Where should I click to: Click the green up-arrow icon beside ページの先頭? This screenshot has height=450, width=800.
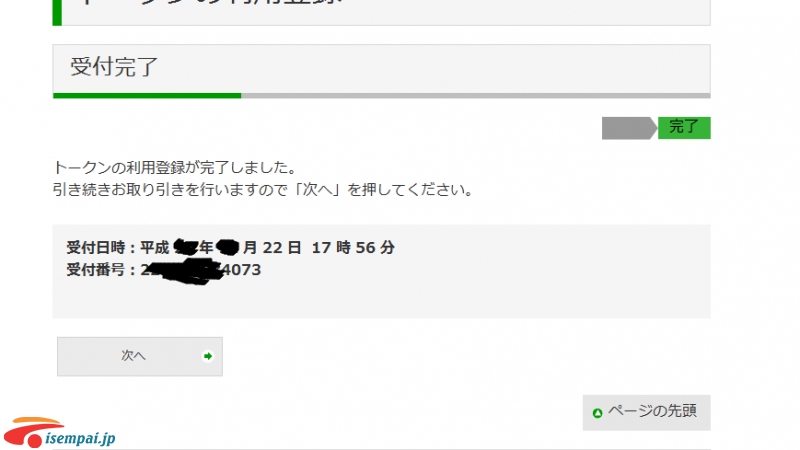pyautogui.click(x=597, y=413)
